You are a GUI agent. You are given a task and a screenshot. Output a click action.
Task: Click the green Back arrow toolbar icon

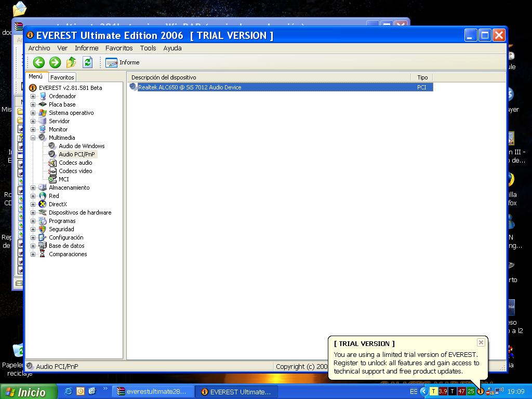point(39,62)
